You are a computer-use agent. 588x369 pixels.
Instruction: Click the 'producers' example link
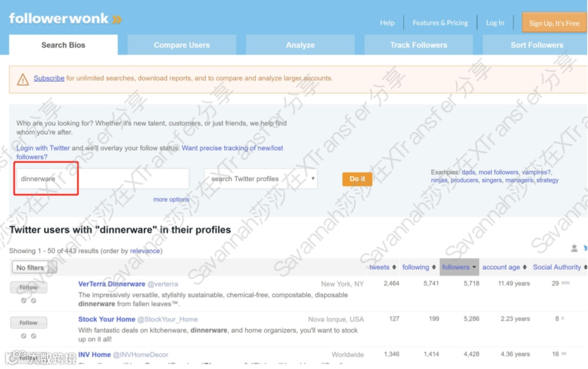coord(464,180)
